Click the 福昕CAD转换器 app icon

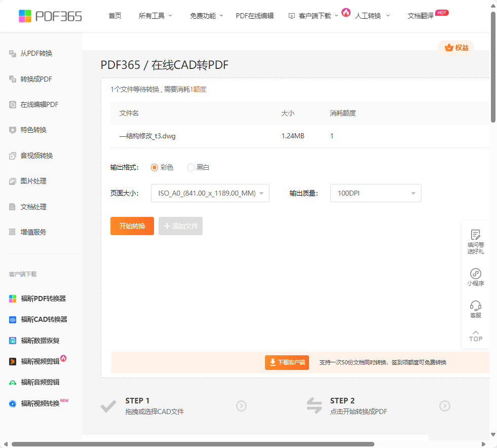(x=13, y=320)
